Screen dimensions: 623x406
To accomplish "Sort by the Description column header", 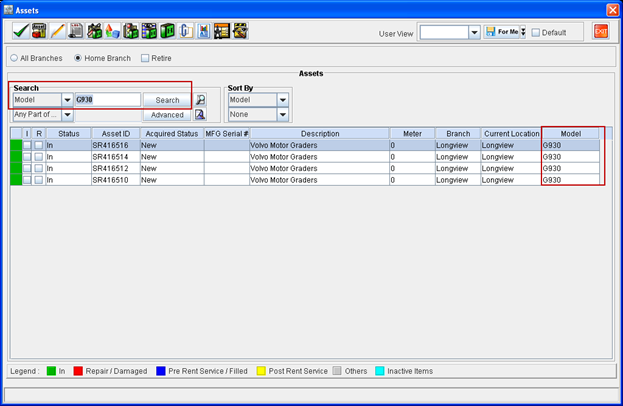I will [320, 134].
